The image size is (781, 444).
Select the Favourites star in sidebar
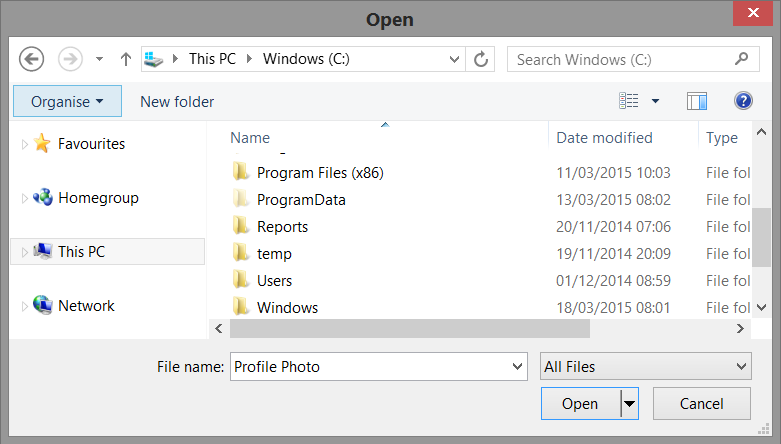tap(42, 144)
